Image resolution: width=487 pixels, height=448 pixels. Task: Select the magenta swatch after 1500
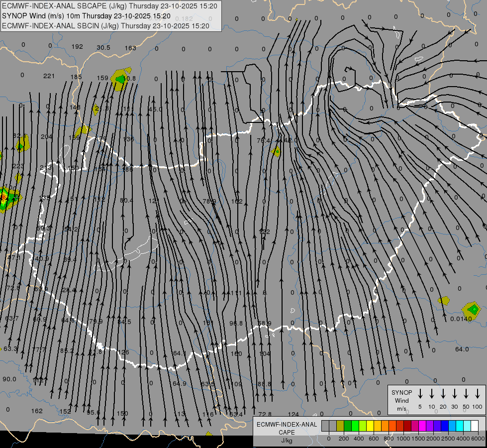tap(422, 426)
